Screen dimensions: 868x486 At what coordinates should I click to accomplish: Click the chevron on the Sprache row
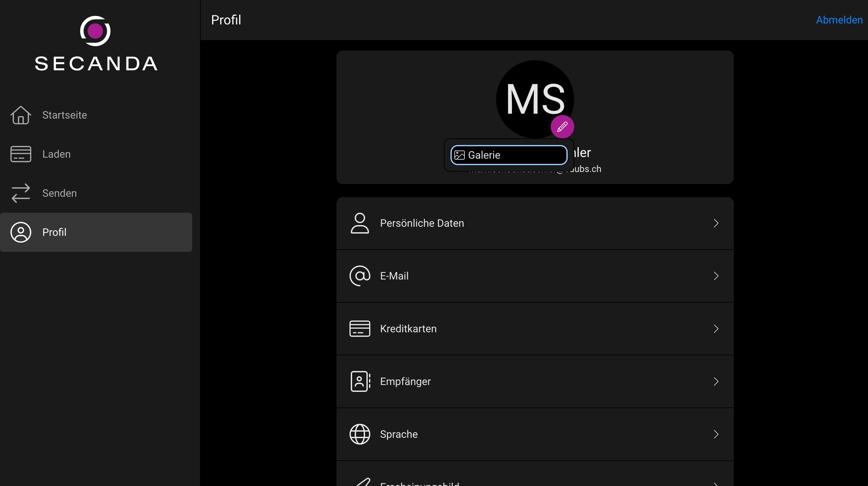(716, 434)
